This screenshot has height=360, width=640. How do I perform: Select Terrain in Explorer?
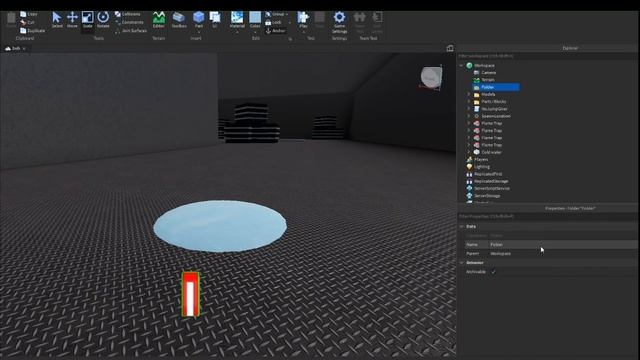click(488, 80)
